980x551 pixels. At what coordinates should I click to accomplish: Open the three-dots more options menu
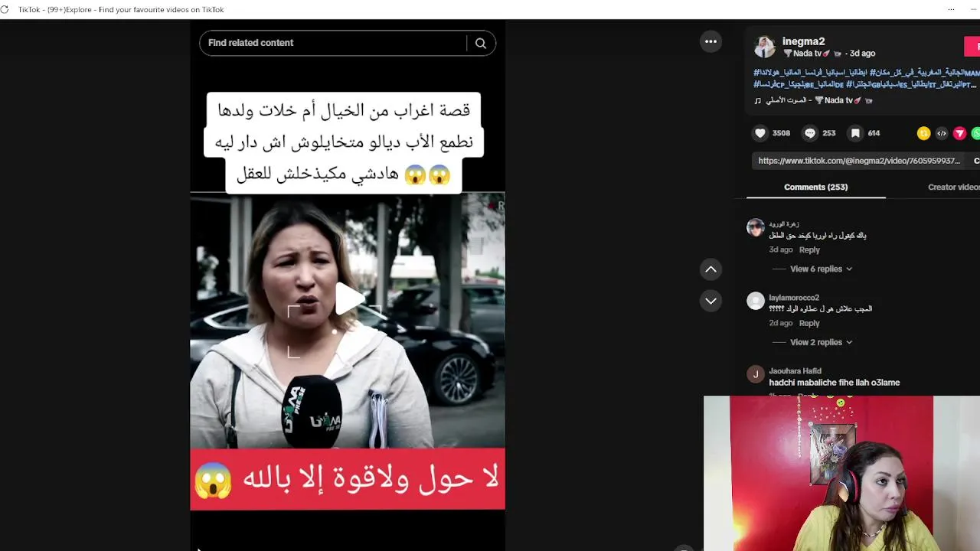pyautogui.click(x=710, y=42)
